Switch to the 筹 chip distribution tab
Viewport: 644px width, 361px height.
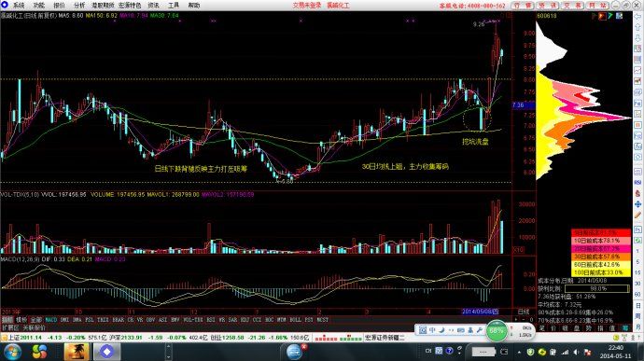tap(626, 327)
